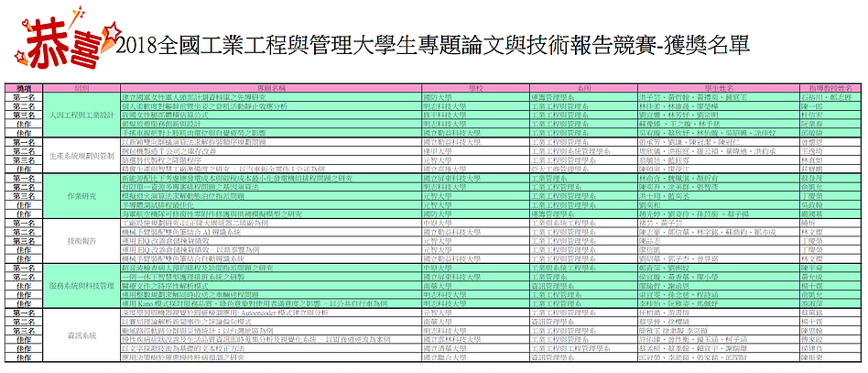Click 佳作 in the 生產系統規劃與管制 group
This screenshot has height=373, width=868.
click(24, 169)
